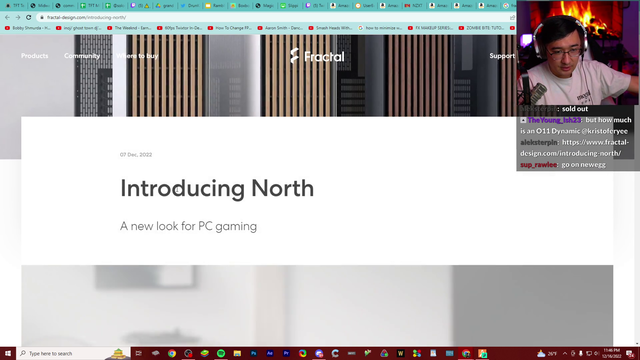Open the Windows Start menu
Screen dimensions: 640x360
tap(8, 353)
